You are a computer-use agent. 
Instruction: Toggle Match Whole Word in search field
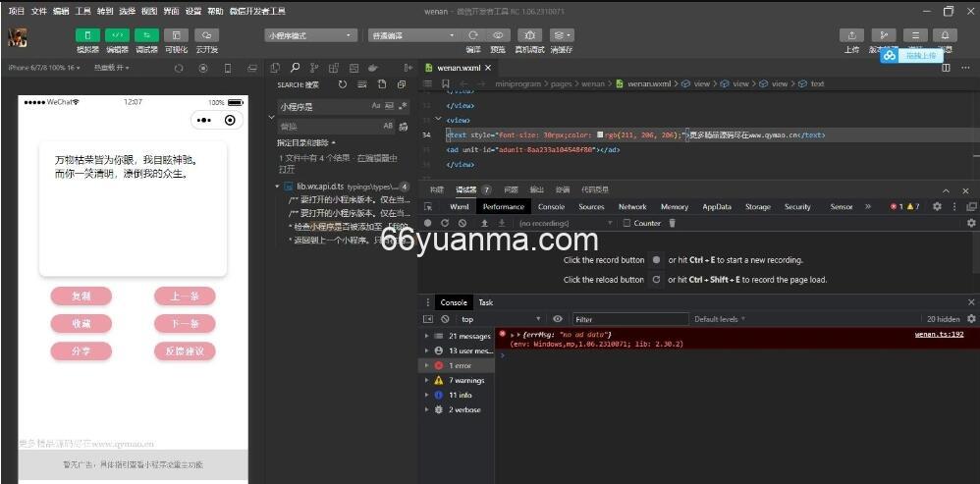coord(390,106)
